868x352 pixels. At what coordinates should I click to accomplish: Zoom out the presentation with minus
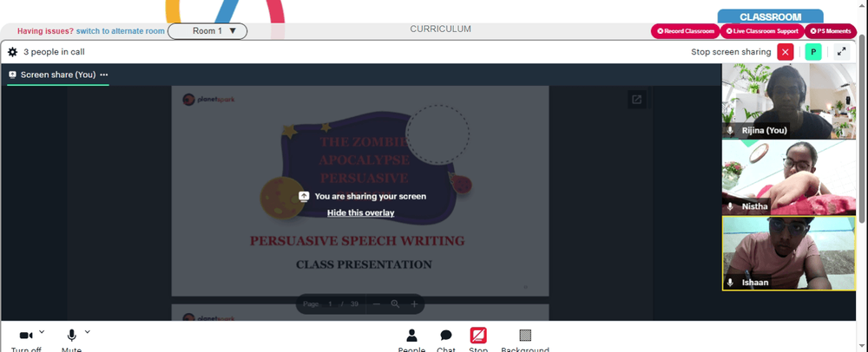click(x=377, y=304)
